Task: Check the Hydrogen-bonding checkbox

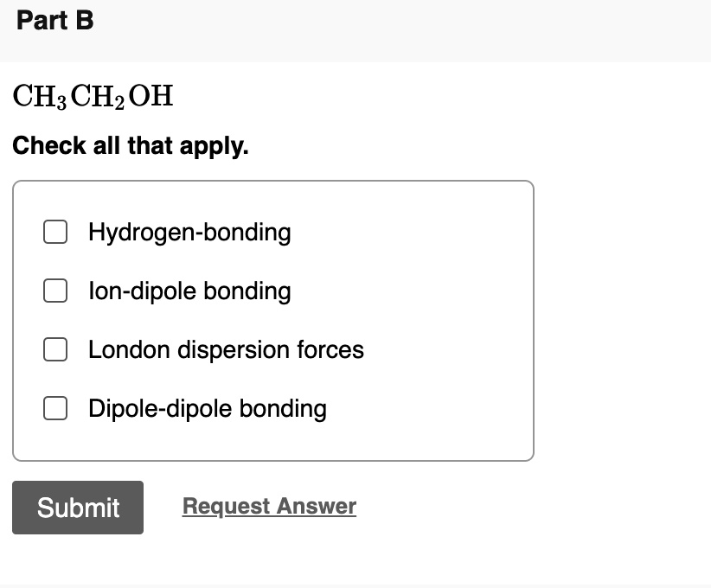Action: [x=54, y=232]
